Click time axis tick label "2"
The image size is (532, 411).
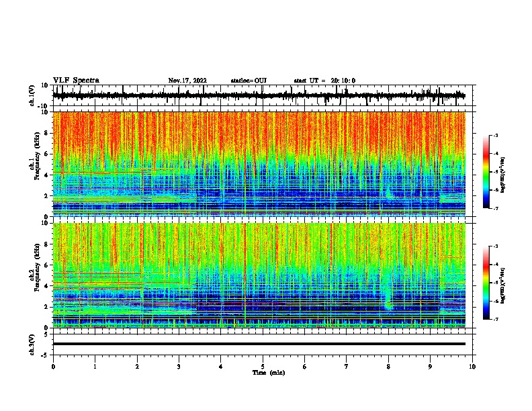coord(137,367)
